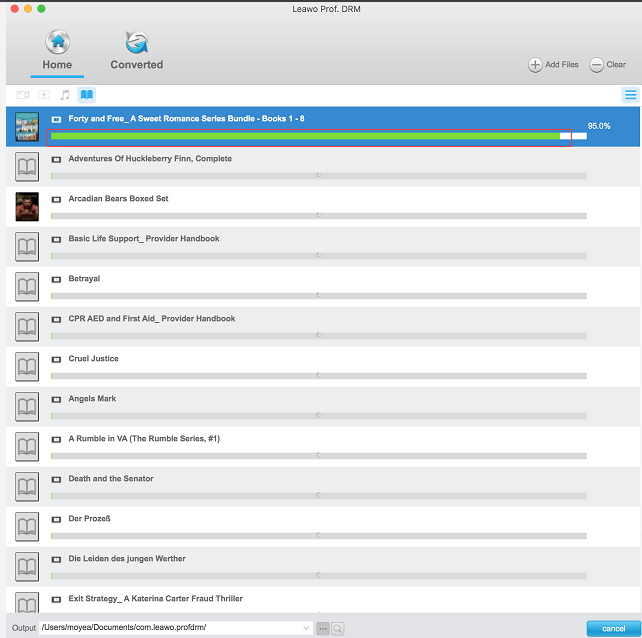The image size is (642, 638).
Task: Select the eBook category filter icon
Action: coord(86,95)
